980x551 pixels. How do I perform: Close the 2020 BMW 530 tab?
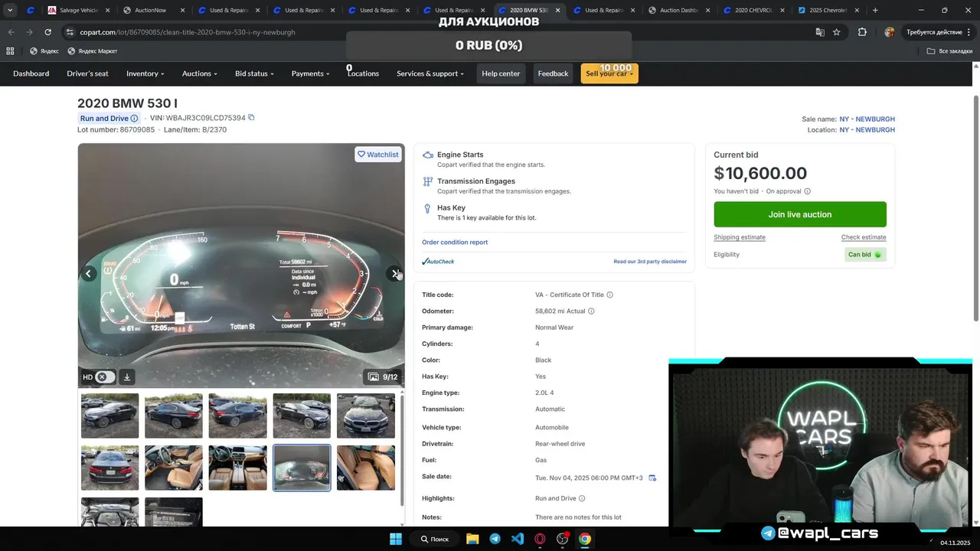point(557,11)
